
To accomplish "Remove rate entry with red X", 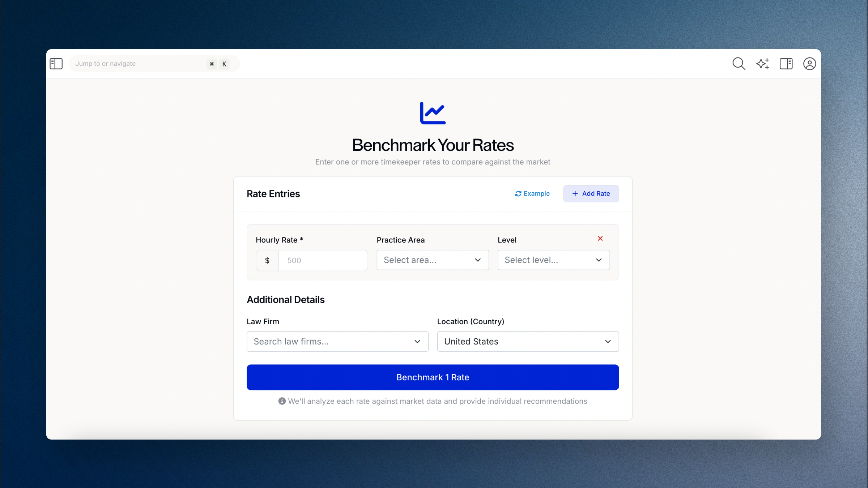I will tap(600, 239).
